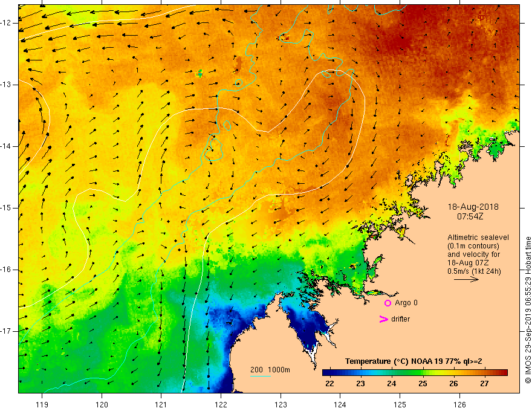This screenshot has width=532, height=411.
Task: Click the longitude axis label 123
Action: (281, 404)
